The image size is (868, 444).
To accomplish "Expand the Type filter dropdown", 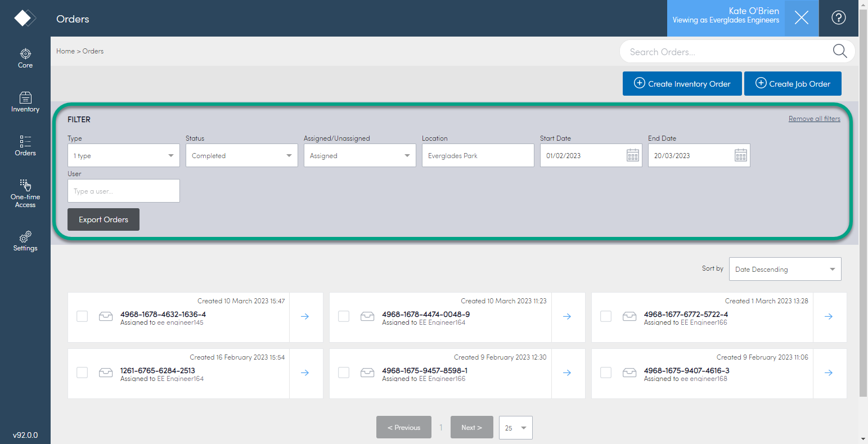I will [124, 155].
